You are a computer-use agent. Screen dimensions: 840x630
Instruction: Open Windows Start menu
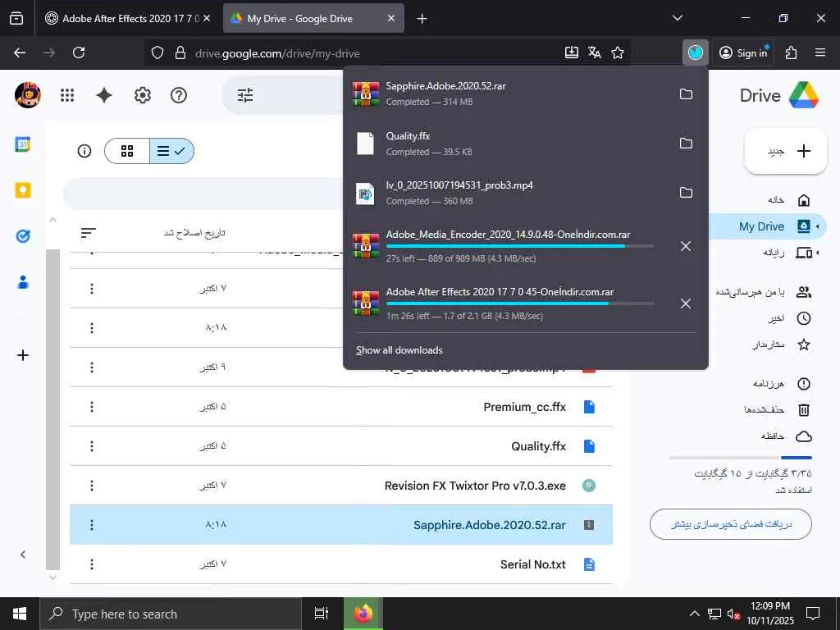(20, 614)
